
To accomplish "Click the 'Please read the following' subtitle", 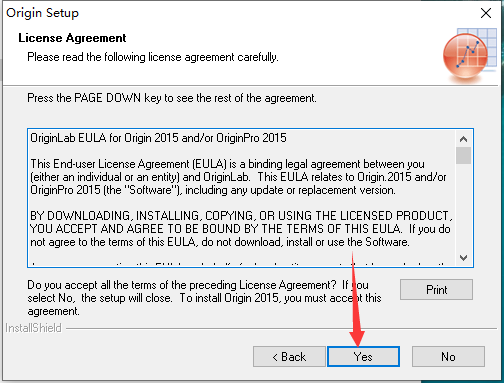I will pos(153,57).
